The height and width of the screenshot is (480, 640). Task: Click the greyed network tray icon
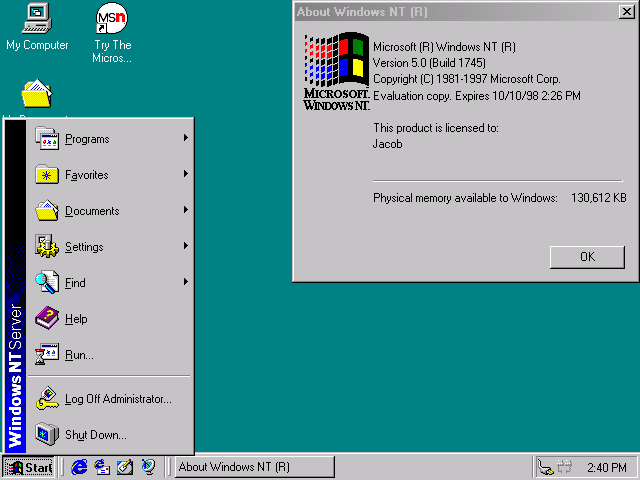coord(565,467)
